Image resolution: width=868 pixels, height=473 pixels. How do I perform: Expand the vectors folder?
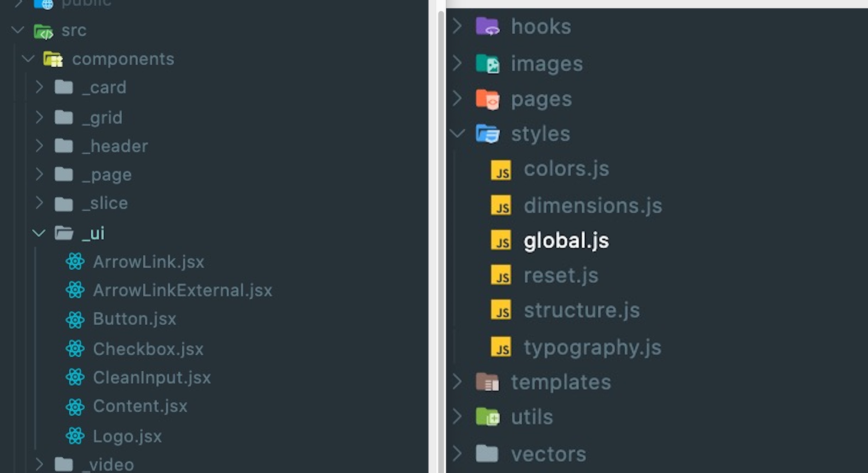pos(457,454)
